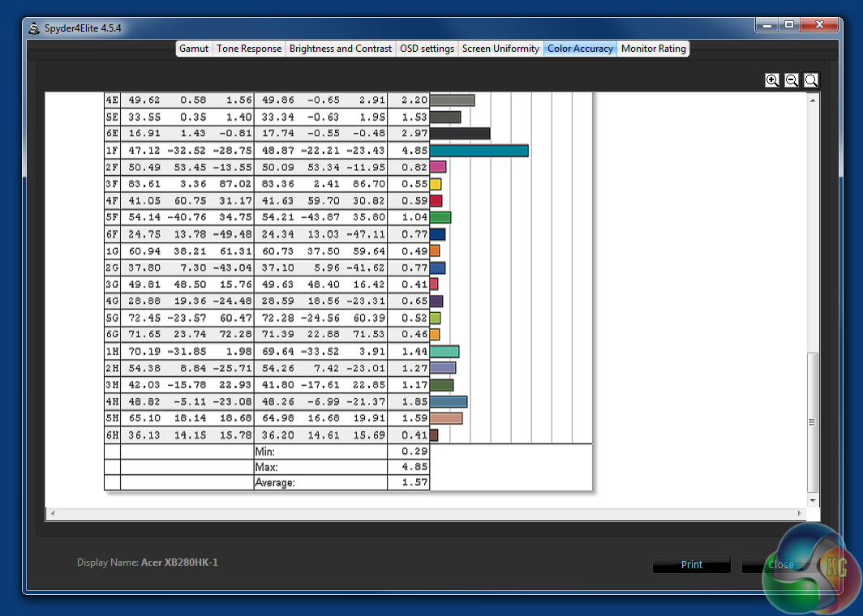Click the row label 5G
Screen dimensions: 863x616
112,318
